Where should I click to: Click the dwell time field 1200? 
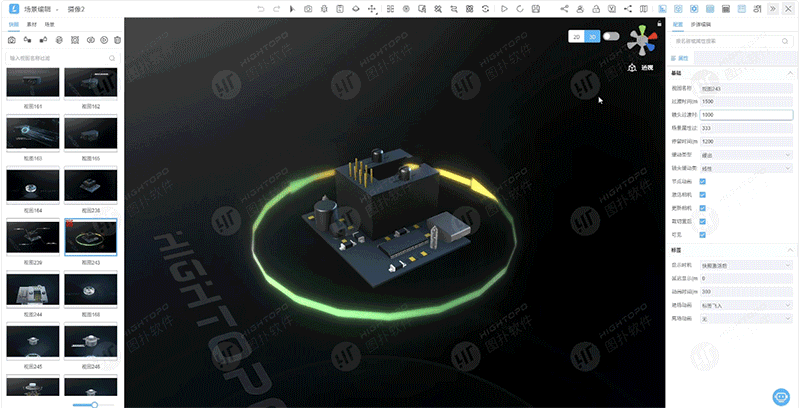point(746,141)
